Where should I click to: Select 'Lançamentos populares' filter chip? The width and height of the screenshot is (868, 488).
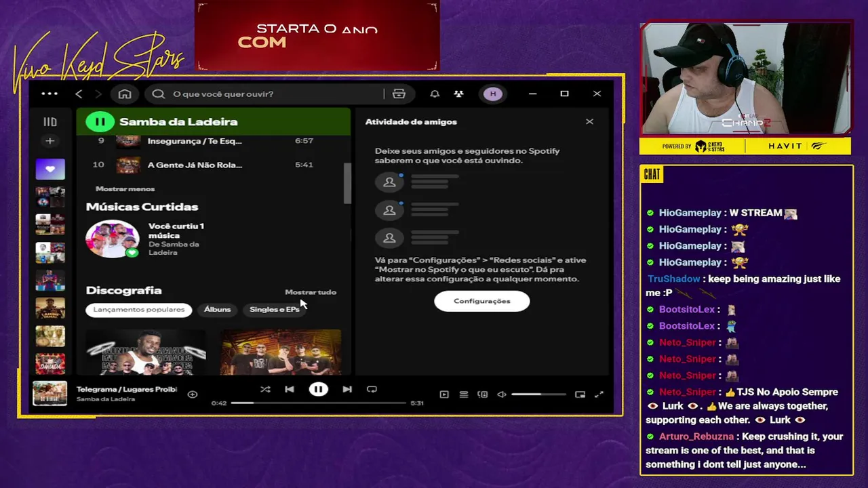click(x=139, y=309)
